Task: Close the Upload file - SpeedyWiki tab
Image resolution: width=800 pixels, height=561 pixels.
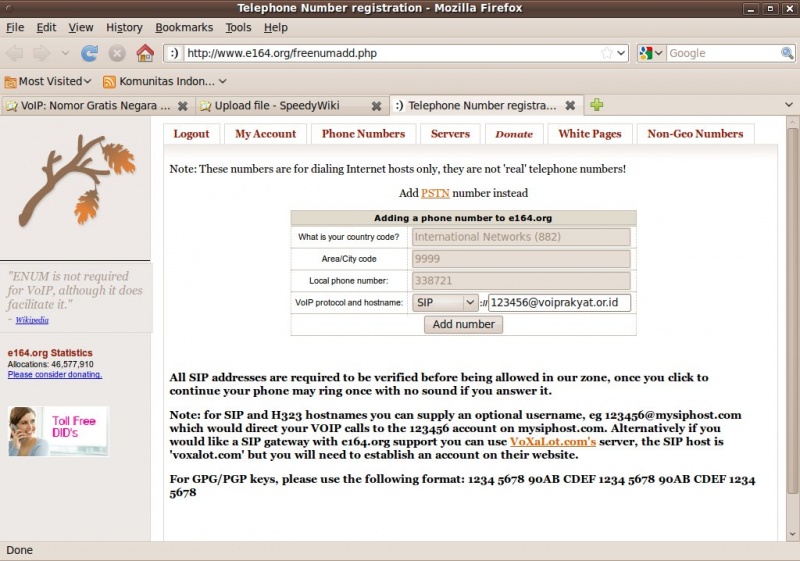Action: tap(376, 106)
